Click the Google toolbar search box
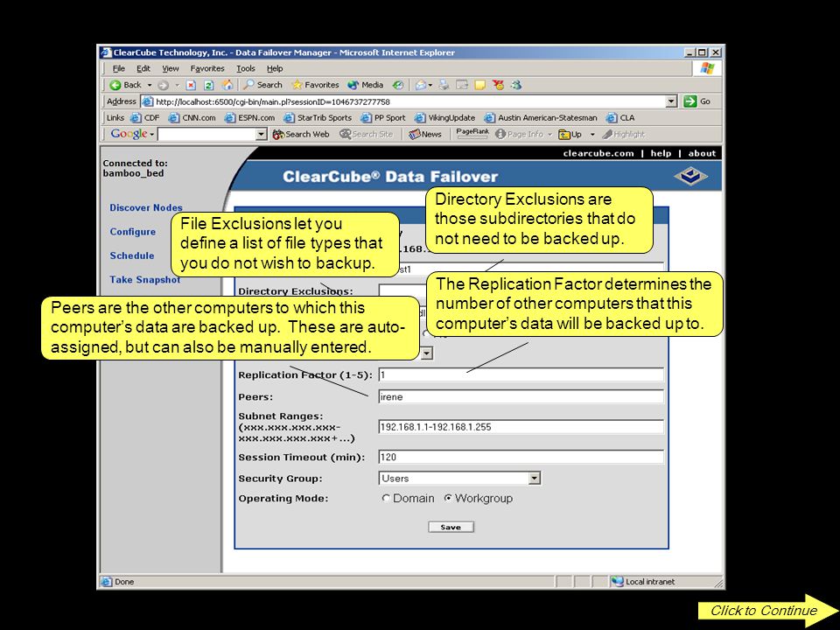 point(207,134)
